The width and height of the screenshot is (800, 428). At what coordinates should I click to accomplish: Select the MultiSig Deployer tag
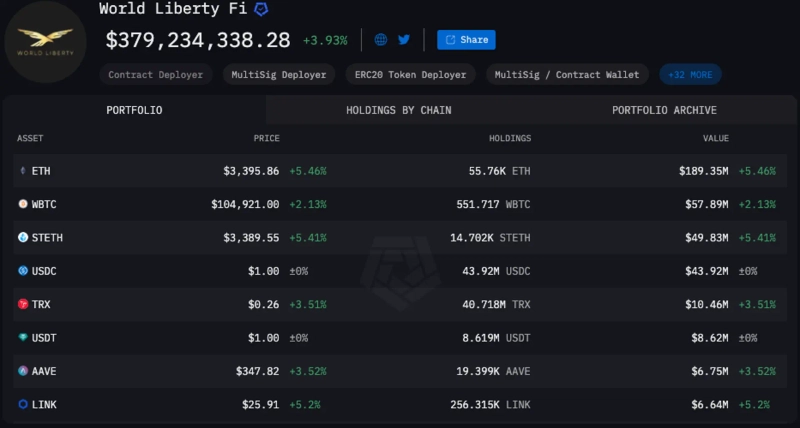277,74
